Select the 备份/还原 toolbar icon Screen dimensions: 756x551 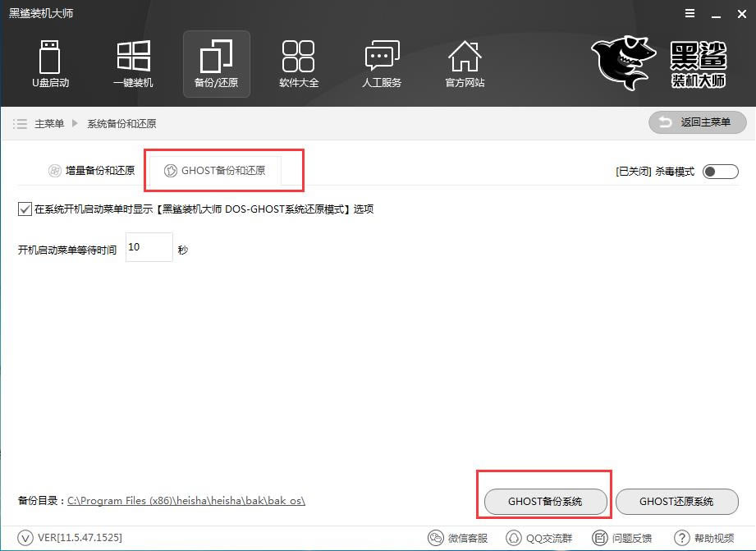(x=217, y=64)
